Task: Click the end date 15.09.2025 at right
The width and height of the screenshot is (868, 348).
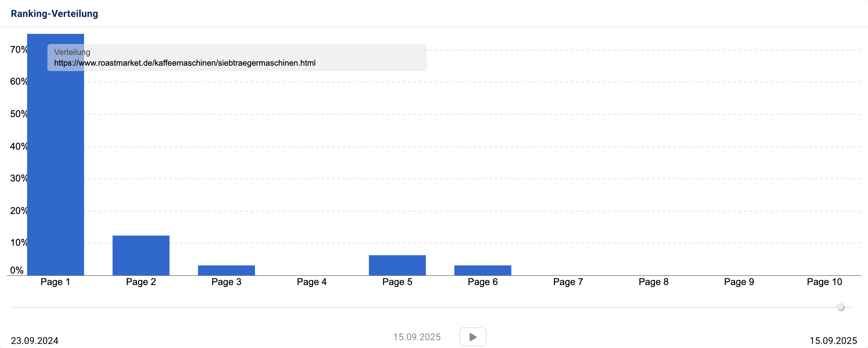Action: tap(833, 340)
